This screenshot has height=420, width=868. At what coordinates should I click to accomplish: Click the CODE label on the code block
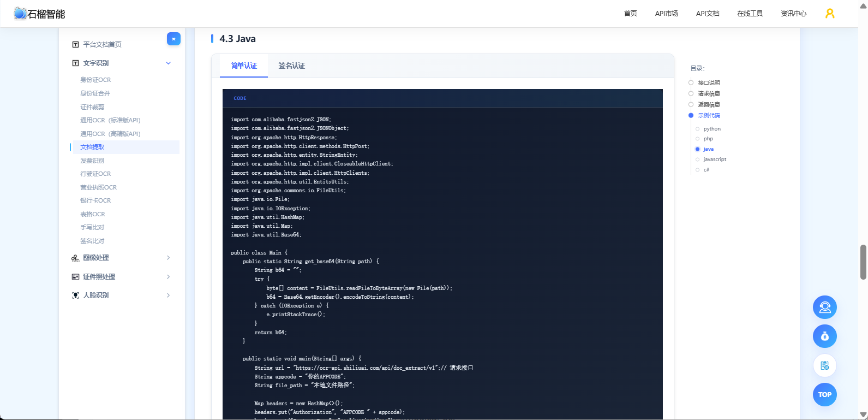coord(240,98)
